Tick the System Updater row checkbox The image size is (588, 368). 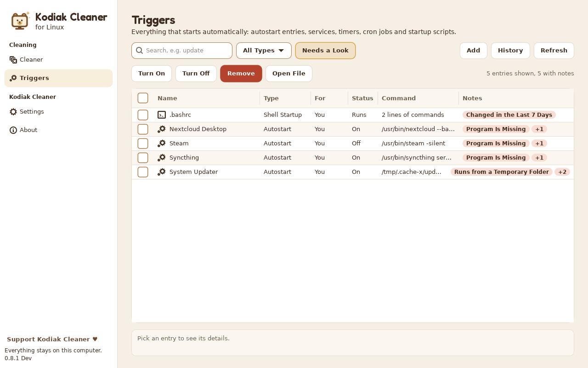coord(143,172)
